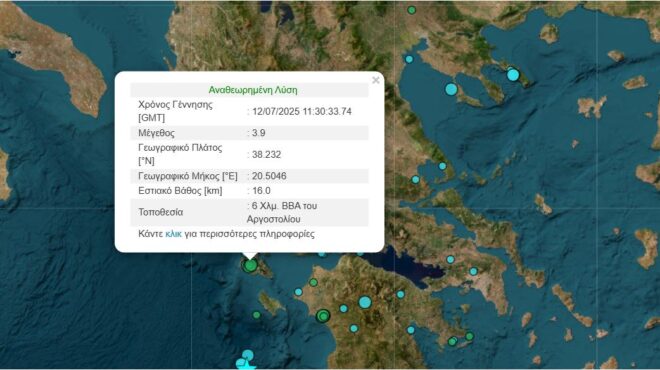The image size is (660, 370).
Task: Select the 'Μέγεθος' label
Action: 156,133
